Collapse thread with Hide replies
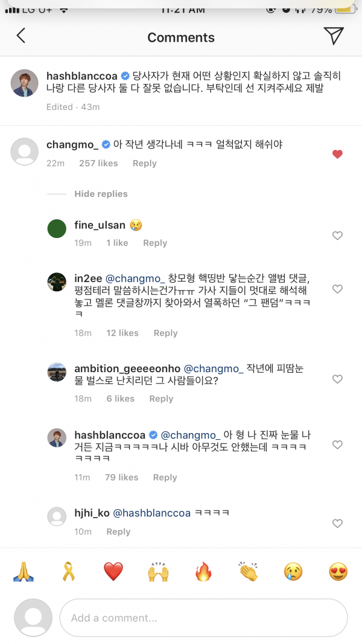 point(101,194)
